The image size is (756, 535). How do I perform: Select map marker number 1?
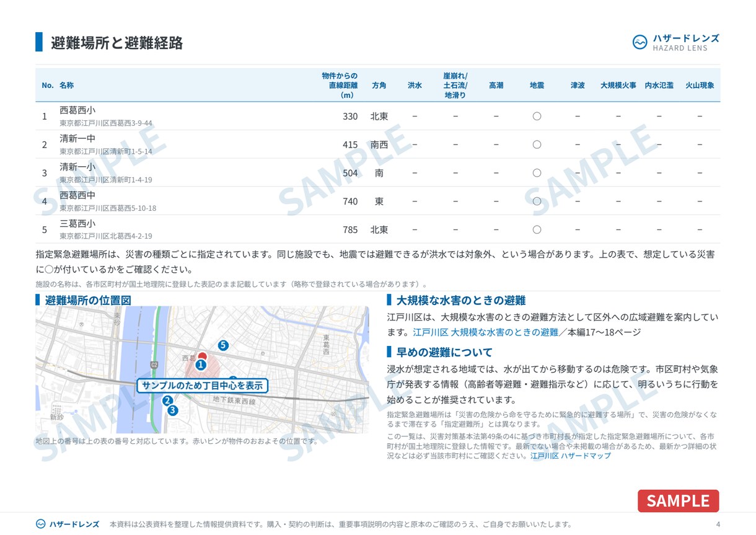201,365
